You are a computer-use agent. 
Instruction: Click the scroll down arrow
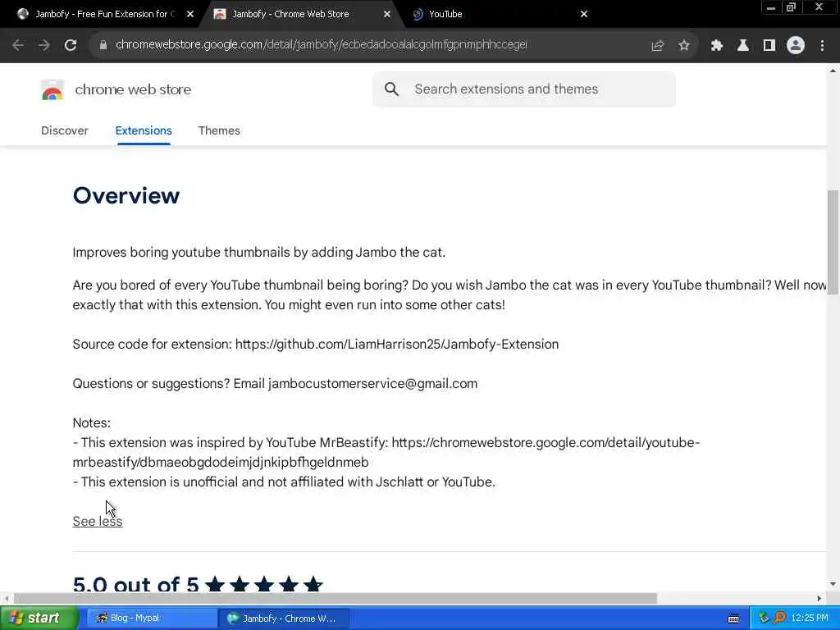coord(833,583)
